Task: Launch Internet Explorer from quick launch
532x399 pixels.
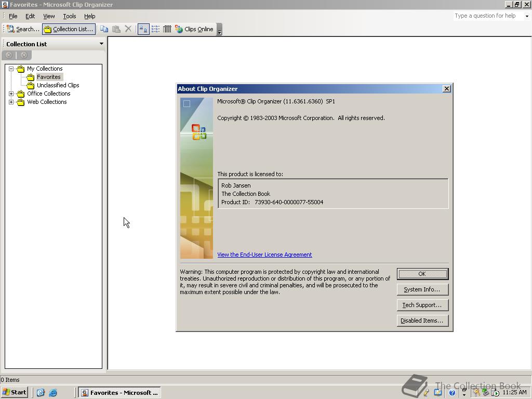Action: (53, 393)
